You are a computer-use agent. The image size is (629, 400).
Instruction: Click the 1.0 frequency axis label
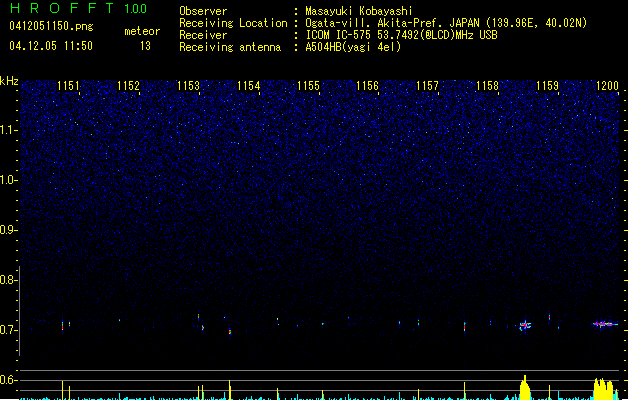pyautogui.click(x=9, y=180)
